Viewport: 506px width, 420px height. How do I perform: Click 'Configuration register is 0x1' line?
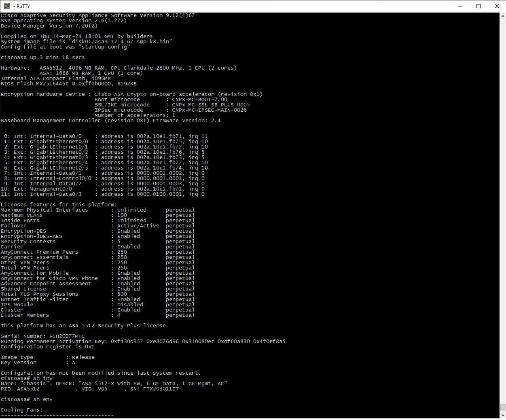click(47, 347)
